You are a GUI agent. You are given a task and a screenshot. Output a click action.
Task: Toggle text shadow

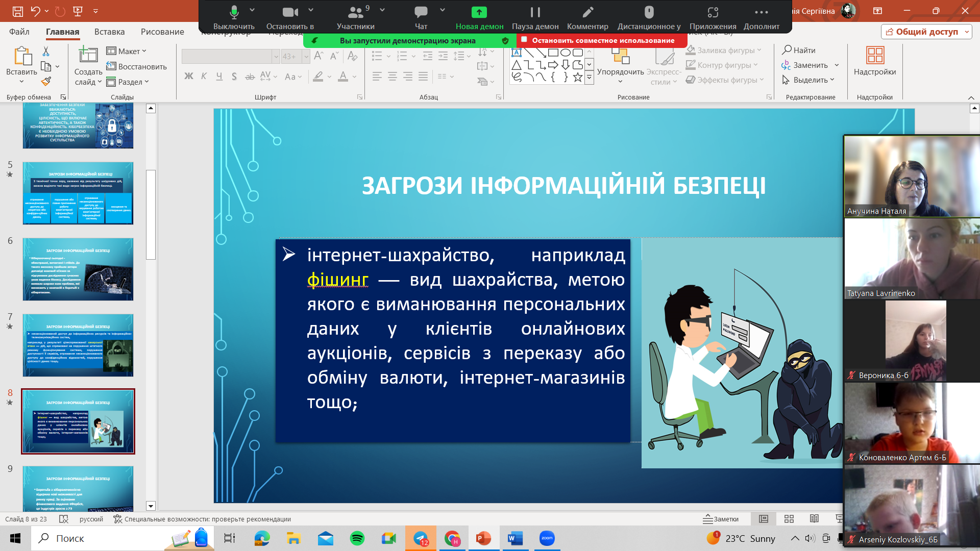pos(234,77)
